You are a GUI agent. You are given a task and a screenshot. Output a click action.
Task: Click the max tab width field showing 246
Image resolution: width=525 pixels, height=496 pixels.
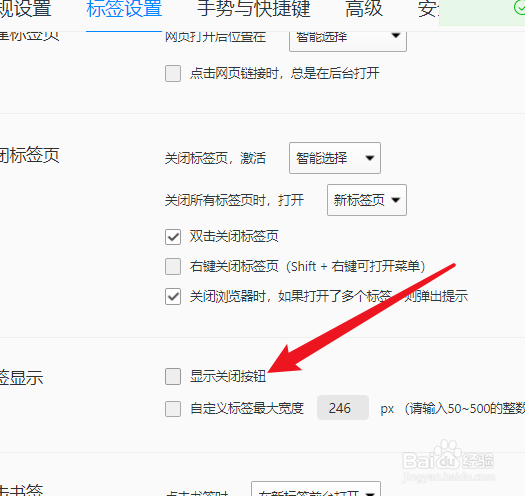(x=343, y=408)
